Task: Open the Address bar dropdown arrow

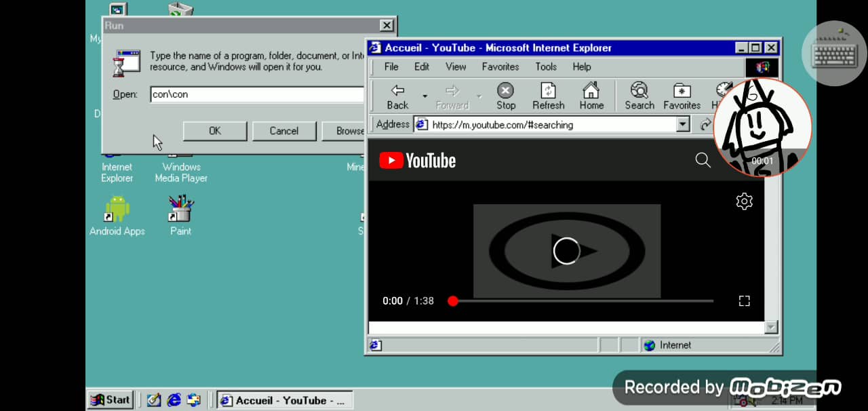Action: point(683,124)
